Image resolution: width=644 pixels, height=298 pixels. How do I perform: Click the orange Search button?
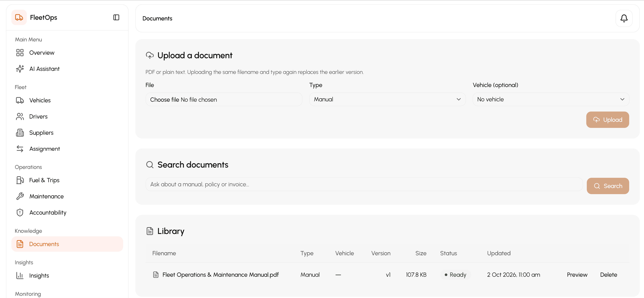(608, 186)
